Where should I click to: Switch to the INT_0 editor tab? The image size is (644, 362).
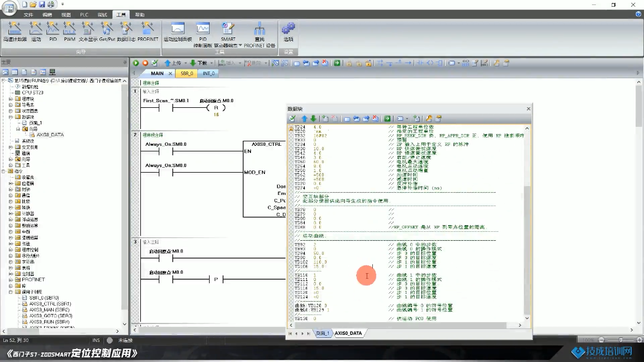point(209,74)
